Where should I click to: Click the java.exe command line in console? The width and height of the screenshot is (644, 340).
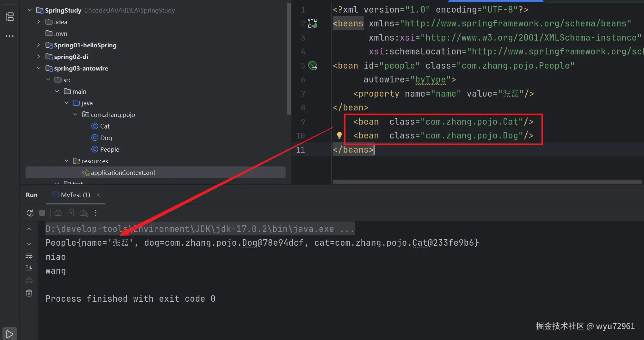(x=200, y=229)
